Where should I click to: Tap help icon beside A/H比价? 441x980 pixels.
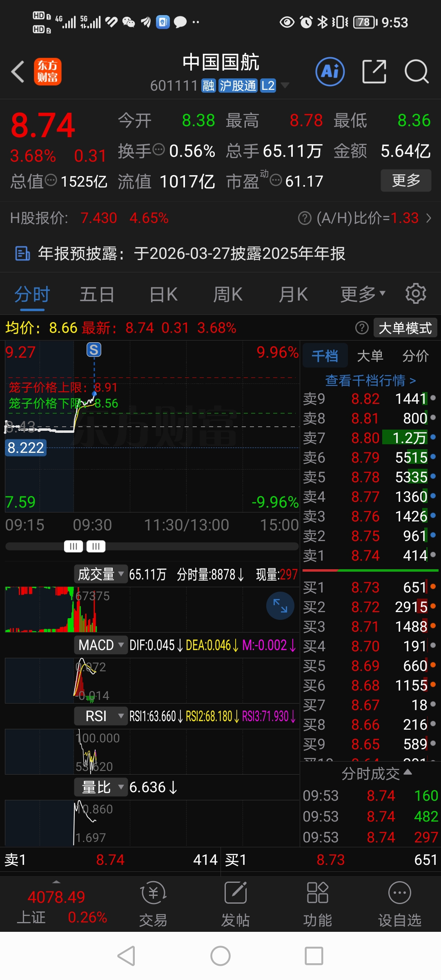305,218
